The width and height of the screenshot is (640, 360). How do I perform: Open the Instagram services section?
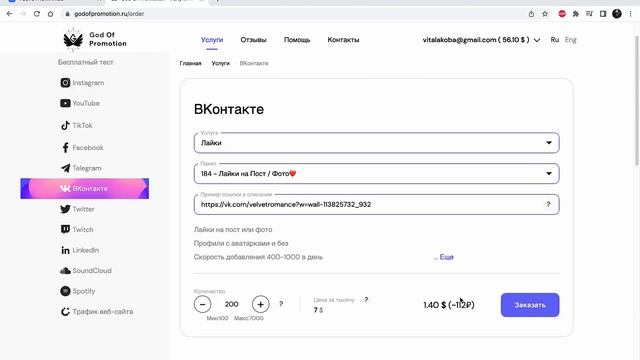(x=82, y=83)
